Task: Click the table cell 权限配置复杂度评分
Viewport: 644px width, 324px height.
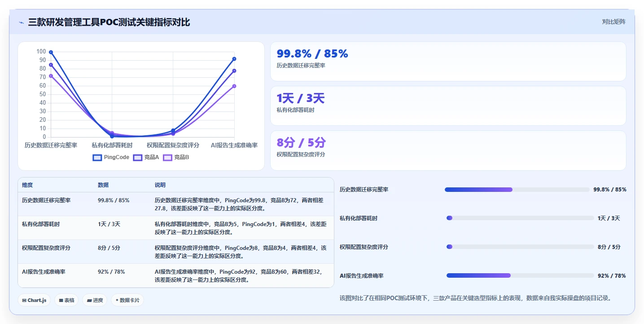Action: tap(46, 248)
